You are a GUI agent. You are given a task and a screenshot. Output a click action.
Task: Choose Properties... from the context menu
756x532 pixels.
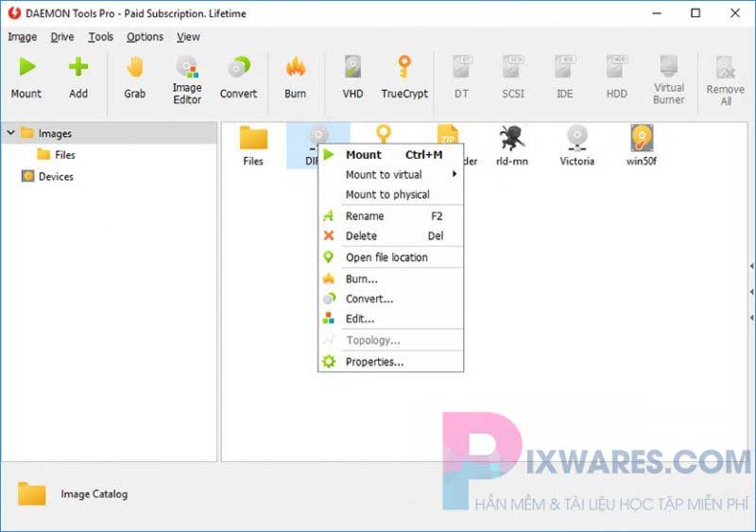point(374,362)
